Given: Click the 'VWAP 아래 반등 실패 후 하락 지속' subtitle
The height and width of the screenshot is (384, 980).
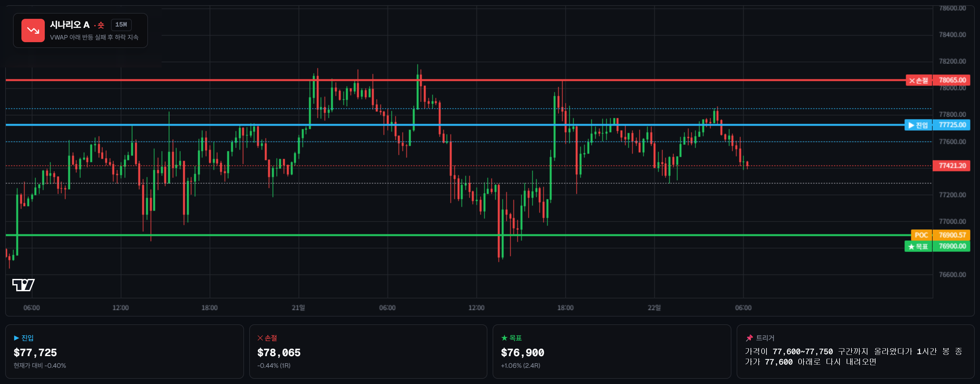Looking at the screenshot, I should click(x=94, y=37).
